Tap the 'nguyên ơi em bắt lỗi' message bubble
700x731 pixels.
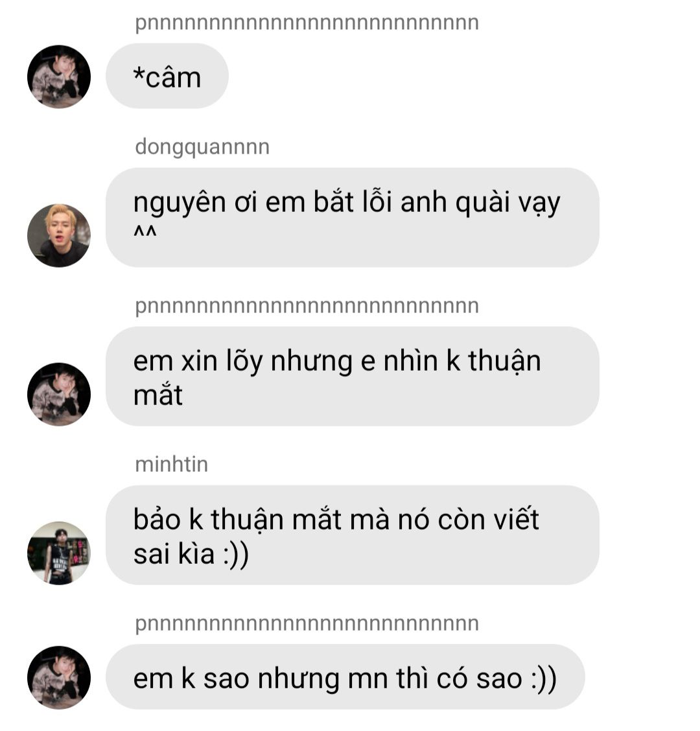[352, 218]
